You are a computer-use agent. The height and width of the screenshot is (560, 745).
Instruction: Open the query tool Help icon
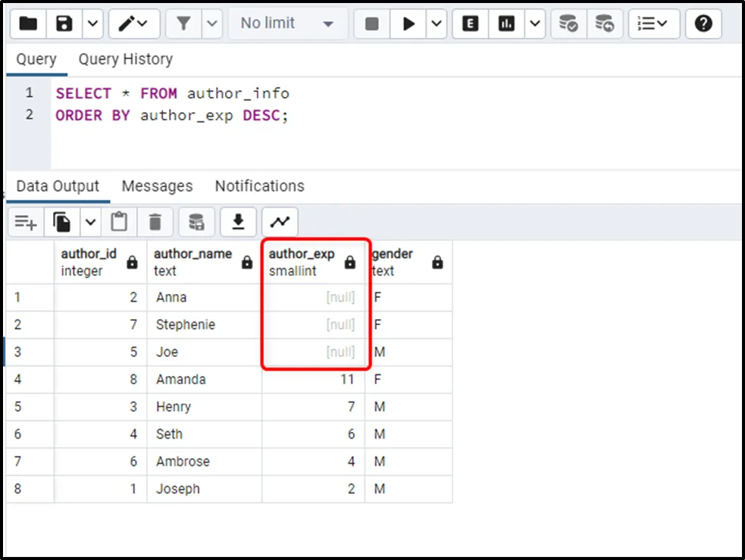[x=703, y=23]
